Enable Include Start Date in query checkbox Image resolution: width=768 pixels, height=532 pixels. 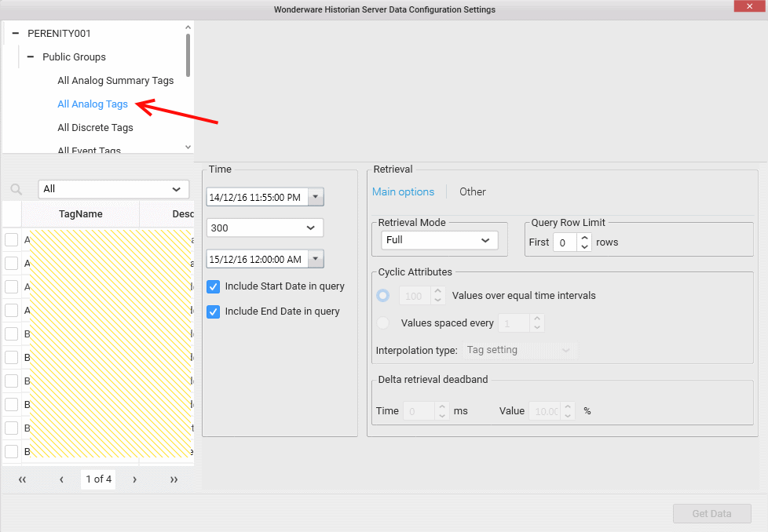[x=213, y=287]
